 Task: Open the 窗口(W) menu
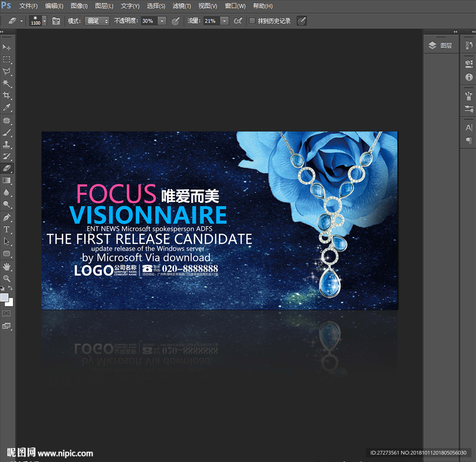(235, 6)
